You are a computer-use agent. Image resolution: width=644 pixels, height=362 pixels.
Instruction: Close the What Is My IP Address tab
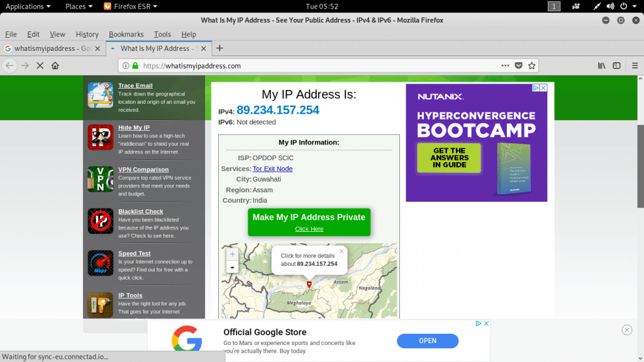(x=204, y=48)
